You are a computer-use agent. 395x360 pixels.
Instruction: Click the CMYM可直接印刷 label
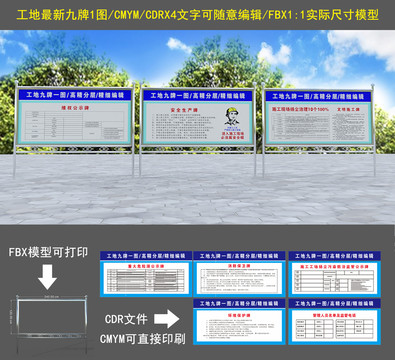tap(143, 339)
